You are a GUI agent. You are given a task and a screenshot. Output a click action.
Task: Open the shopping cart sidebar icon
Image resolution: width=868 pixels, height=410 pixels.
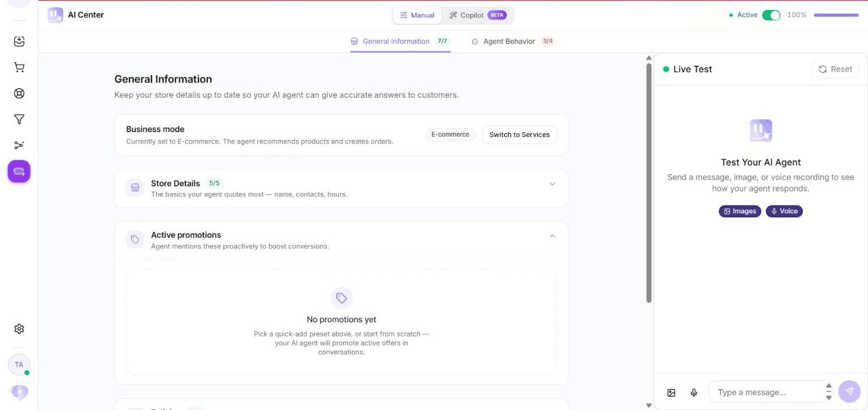[19, 67]
